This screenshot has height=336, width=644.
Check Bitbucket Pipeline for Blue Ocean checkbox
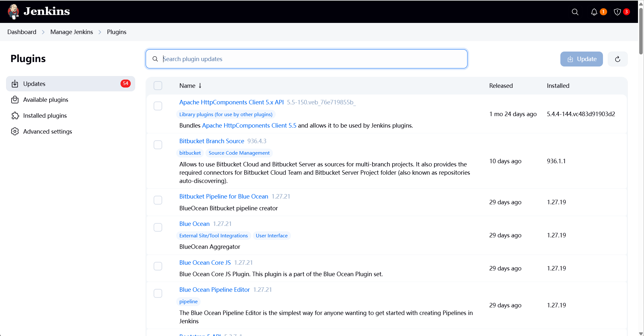(158, 200)
